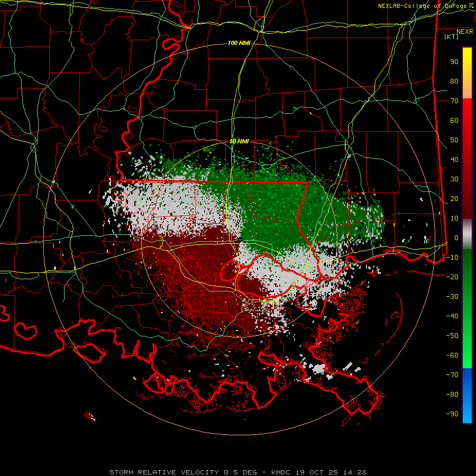476x476 pixels.
Task: Click the -30 value on velocity scale
Action: click(x=452, y=297)
